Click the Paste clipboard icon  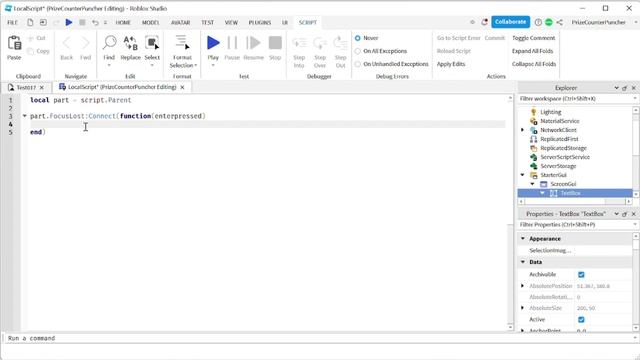click(x=14, y=43)
